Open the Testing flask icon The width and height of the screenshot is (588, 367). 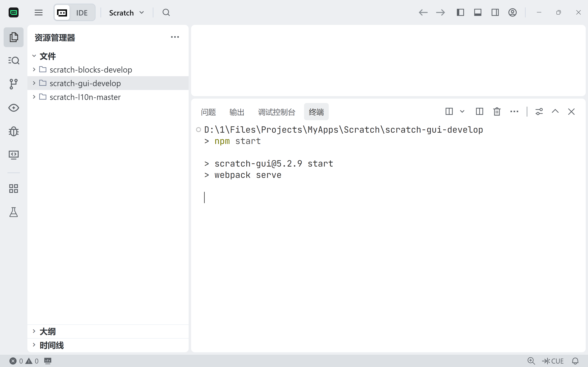click(x=14, y=212)
